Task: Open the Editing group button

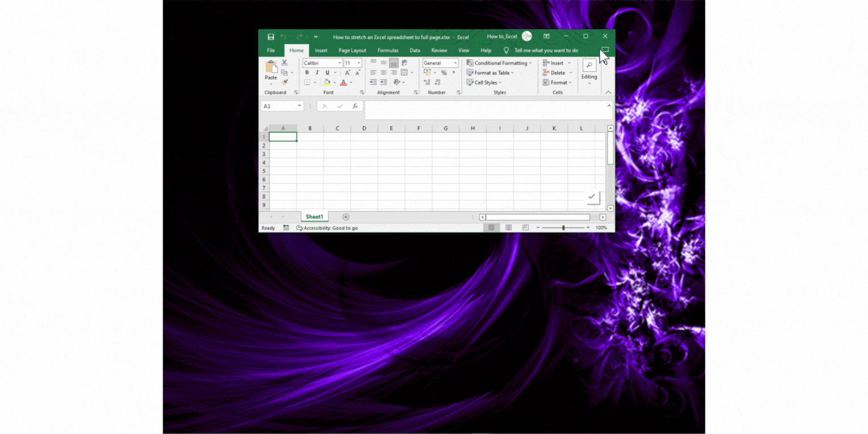Action: (589, 72)
